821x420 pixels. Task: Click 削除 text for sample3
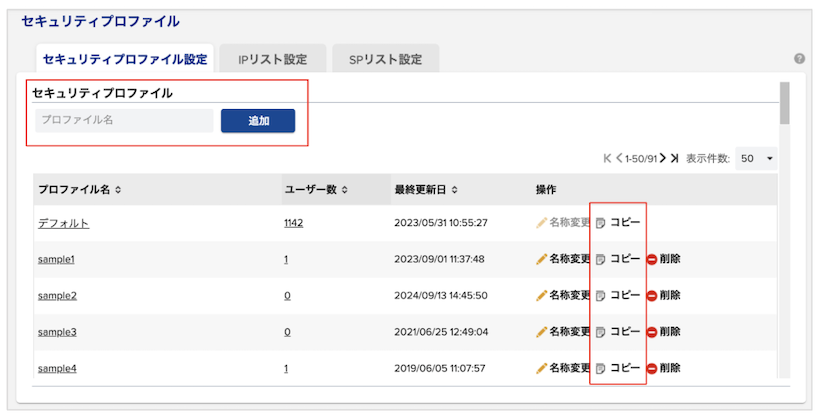[670, 331]
